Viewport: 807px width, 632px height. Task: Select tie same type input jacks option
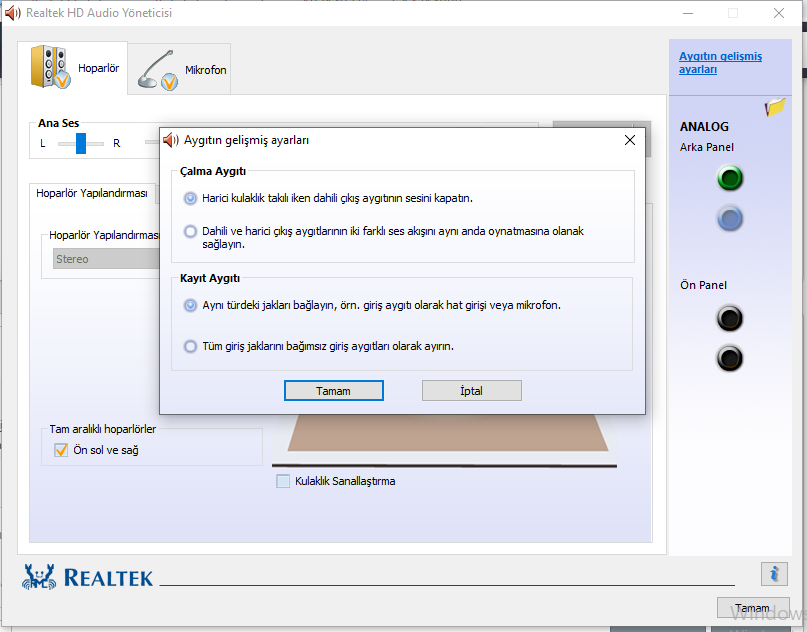tap(190, 305)
